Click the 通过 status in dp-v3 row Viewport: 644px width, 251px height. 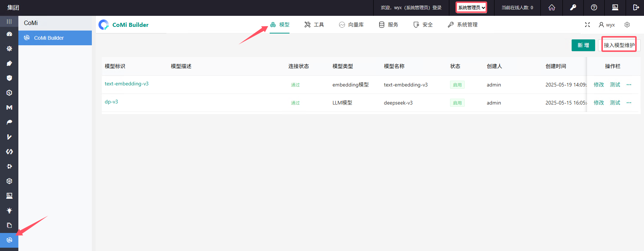point(295,103)
